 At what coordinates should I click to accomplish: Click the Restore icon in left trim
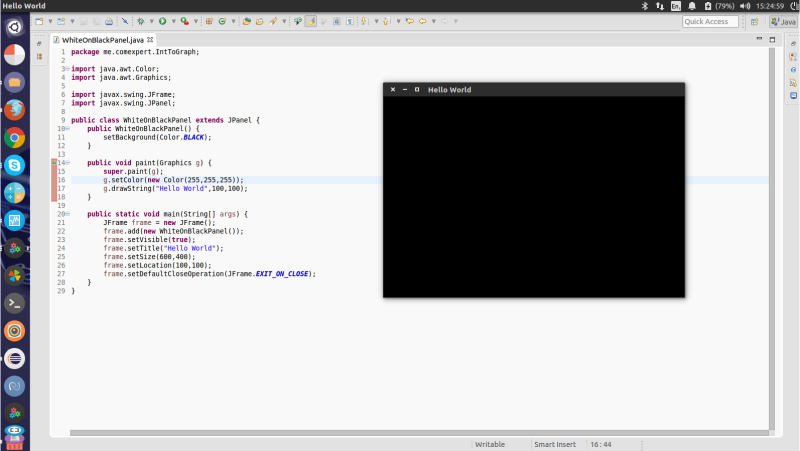(x=39, y=44)
